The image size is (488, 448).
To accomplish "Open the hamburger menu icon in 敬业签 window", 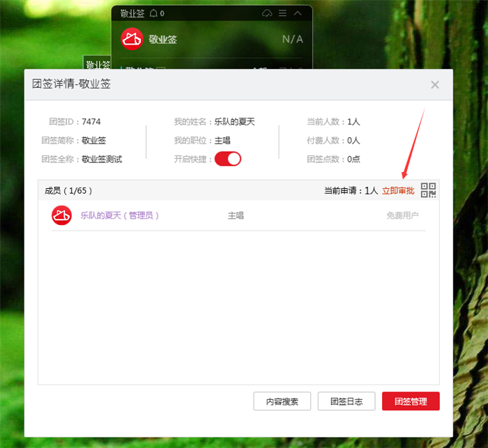I will click(x=282, y=13).
